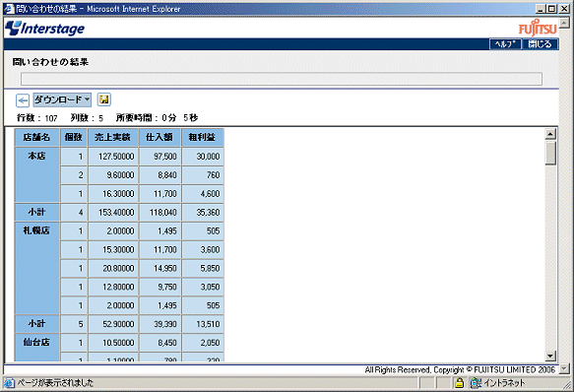Viewport: 574px width, 392px height.
Task: Select the 仙台店 row header cell
Action: pos(36,347)
